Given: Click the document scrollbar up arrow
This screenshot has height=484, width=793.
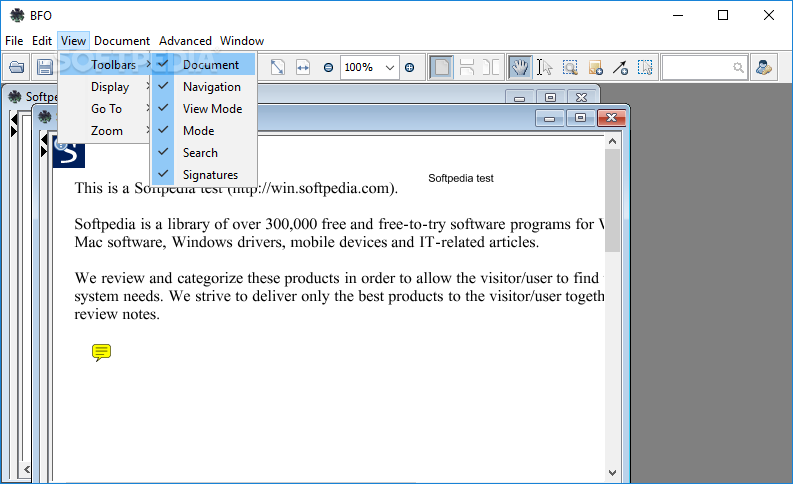Looking at the screenshot, I should pyautogui.click(x=612, y=142).
